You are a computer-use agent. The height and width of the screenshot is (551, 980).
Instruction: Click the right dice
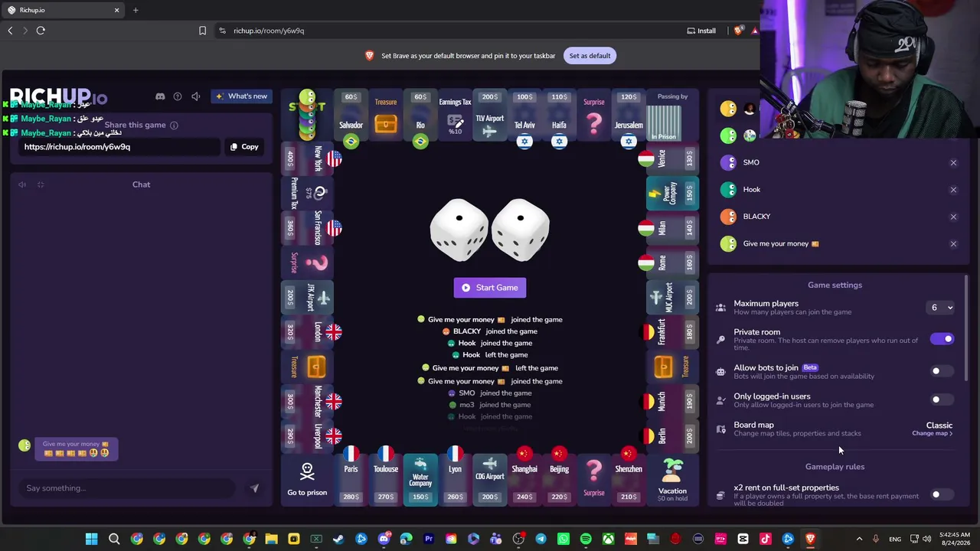point(521,230)
